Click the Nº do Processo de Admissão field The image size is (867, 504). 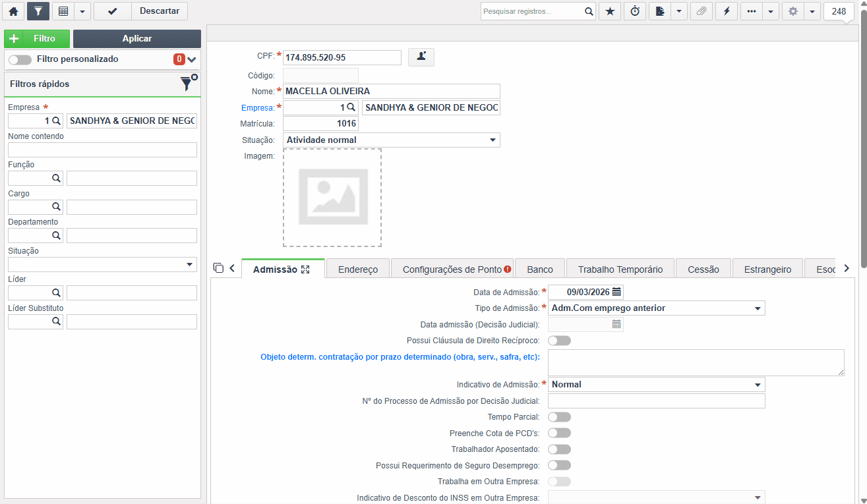click(x=657, y=401)
